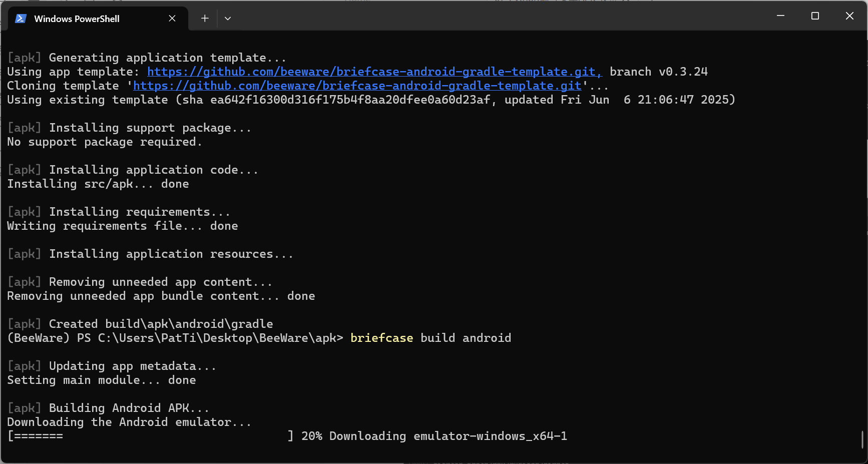This screenshot has width=868, height=464.
Task: Expand the new tab profile dropdown chevron
Action: pyautogui.click(x=228, y=19)
